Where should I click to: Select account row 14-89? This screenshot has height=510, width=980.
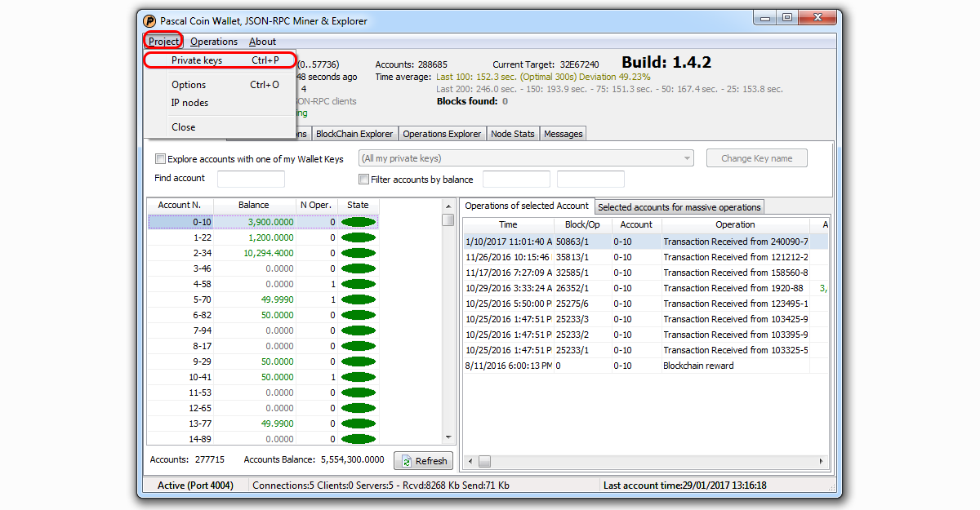point(262,439)
